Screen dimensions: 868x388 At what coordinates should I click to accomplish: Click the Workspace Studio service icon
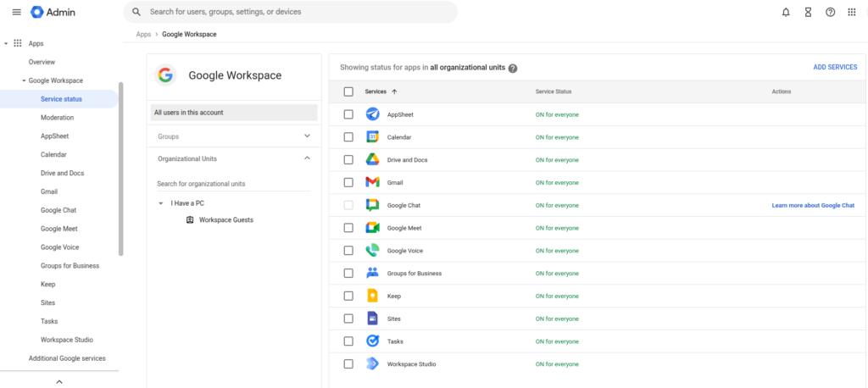(x=373, y=363)
